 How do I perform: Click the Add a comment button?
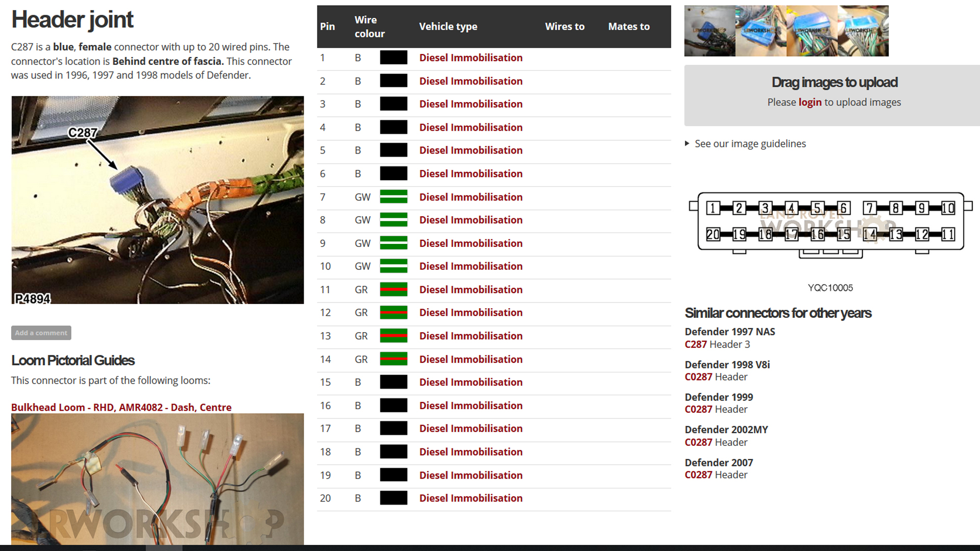(41, 333)
